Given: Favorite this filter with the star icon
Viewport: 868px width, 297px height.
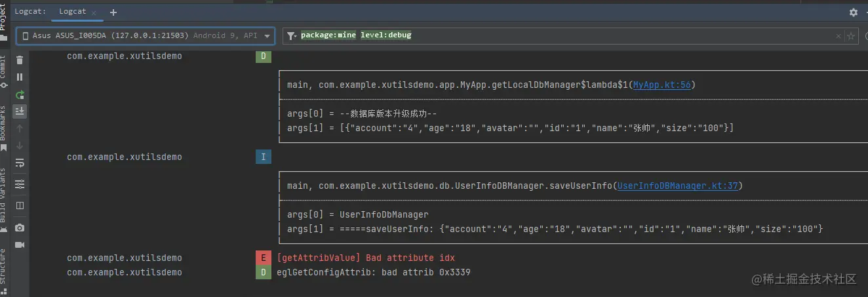Looking at the screenshot, I should [x=851, y=36].
